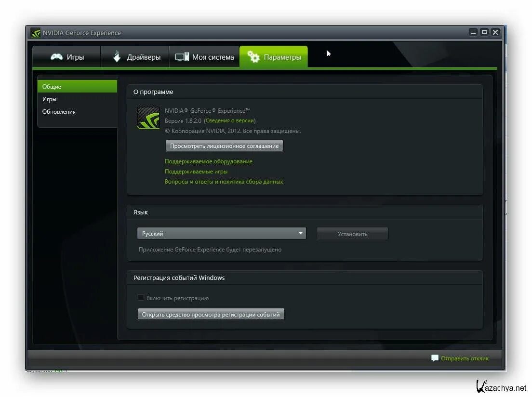Open Поддерживаемые игры link
This screenshot has height=397, width=532.
point(196,172)
